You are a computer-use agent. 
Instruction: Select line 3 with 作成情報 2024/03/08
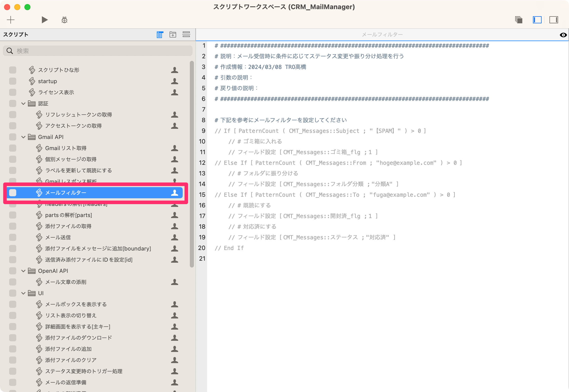(x=260, y=67)
